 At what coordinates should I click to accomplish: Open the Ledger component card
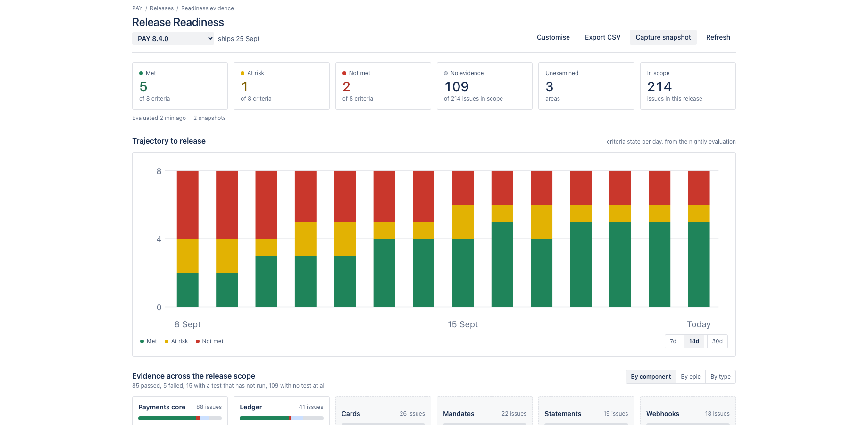(x=282, y=411)
